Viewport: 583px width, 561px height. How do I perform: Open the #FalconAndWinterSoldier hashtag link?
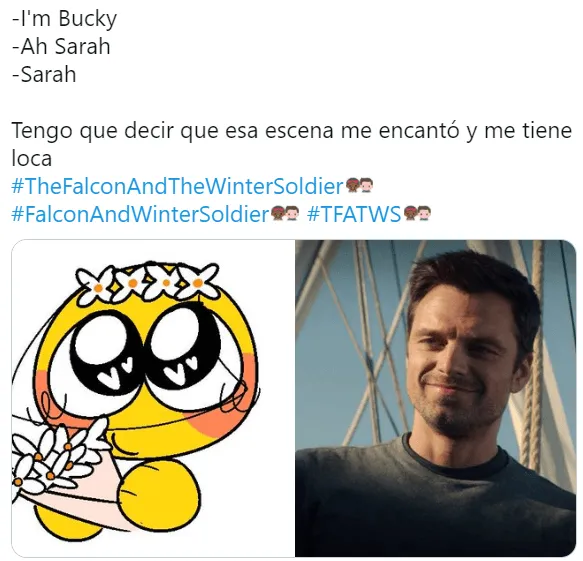pyautogui.click(x=140, y=214)
